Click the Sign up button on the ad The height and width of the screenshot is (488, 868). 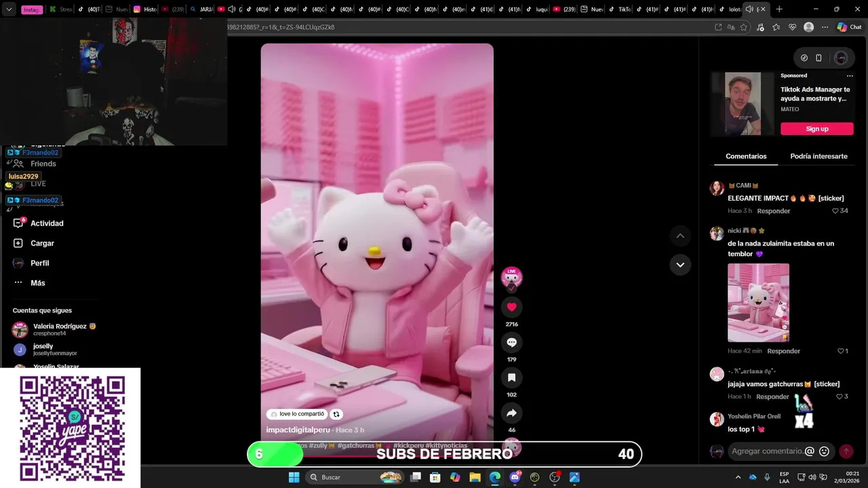[x=817, y=129]
